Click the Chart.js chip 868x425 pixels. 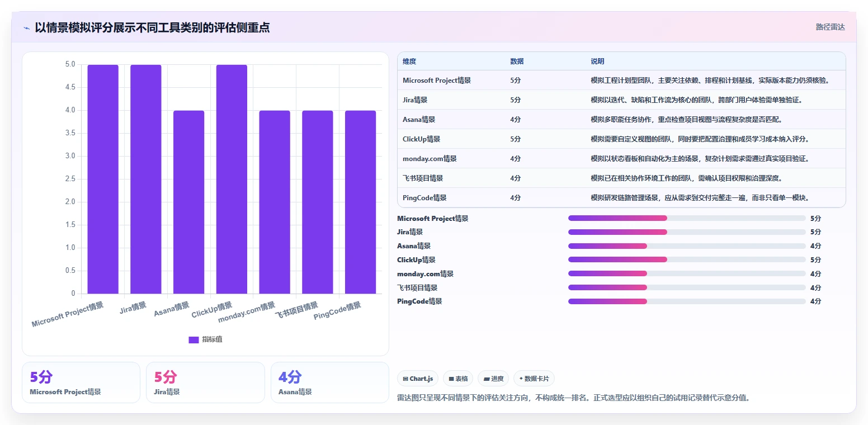click(x=418, y=379)
